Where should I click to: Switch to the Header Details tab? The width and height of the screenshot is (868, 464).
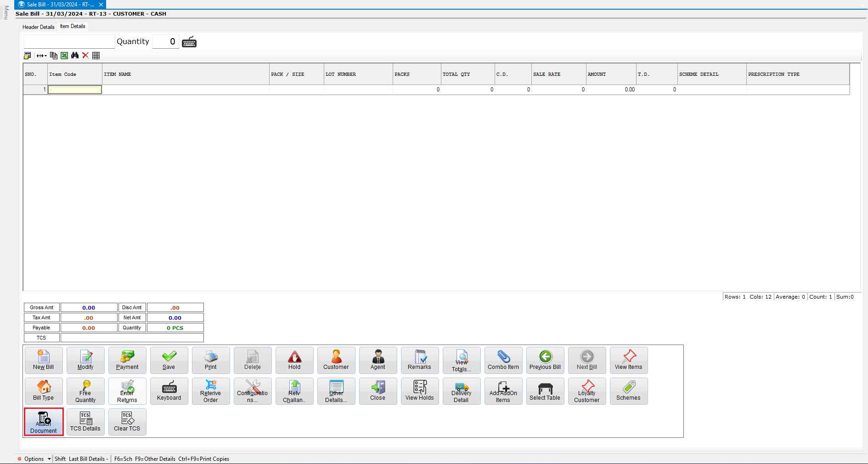click(x=39, y=27)
